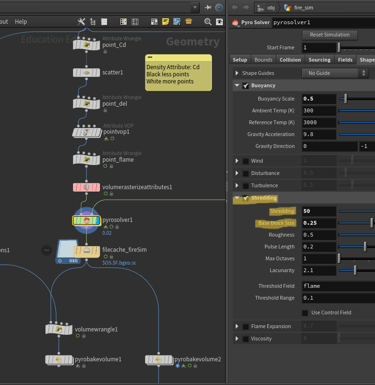Add a sticky note icon
This screenshot has width=375, height=385.
point(165,22)
